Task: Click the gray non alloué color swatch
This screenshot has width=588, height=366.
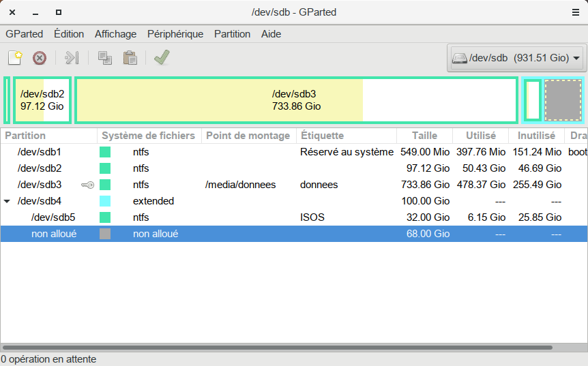Action: coord(105,234)
